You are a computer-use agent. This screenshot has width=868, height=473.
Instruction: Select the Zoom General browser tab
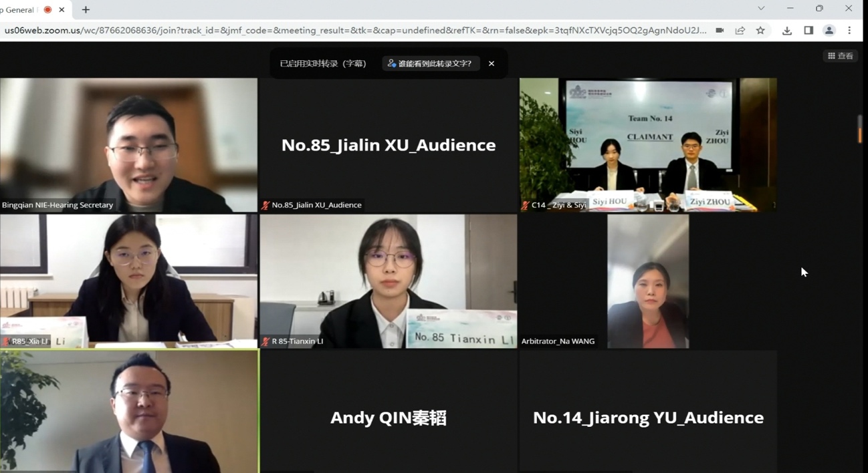pyautogui.click(x=20, y=10)
